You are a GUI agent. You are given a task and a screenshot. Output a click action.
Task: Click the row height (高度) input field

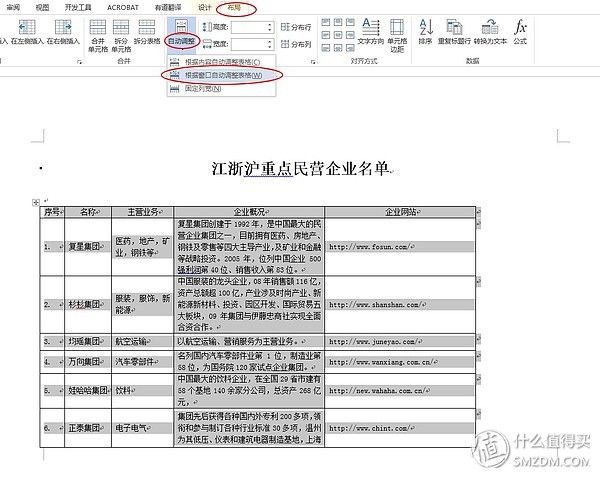pyautogui.click(x=249, y=27)
